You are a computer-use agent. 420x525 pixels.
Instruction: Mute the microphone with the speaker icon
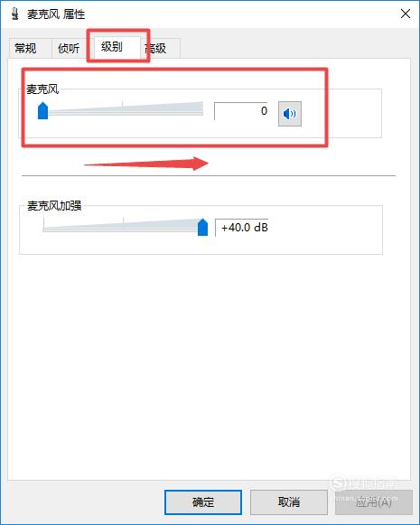[290, 114]
